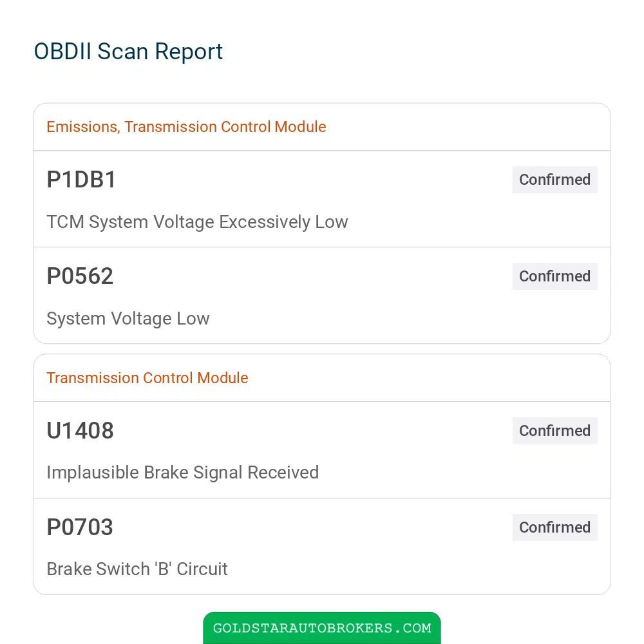This screenshot has width=644, height=644.
Task: Click the word Report in page title
Action: tap(189, 53)
